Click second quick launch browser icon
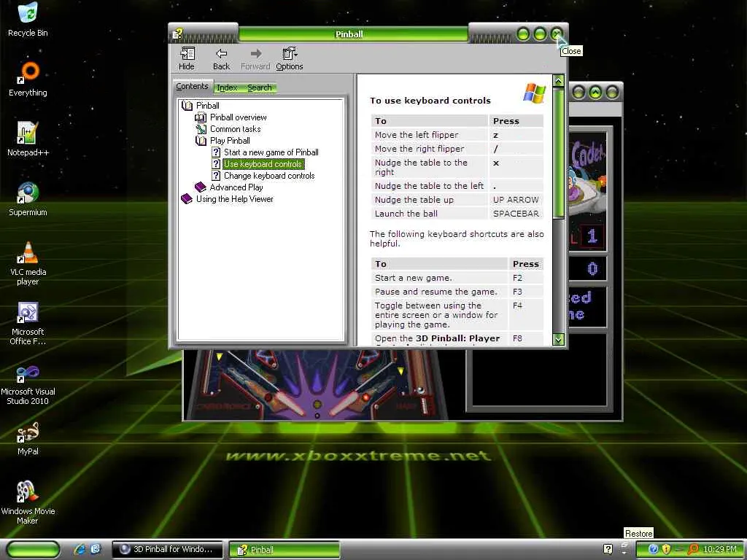The width and height of the screenshot is (747, 560). [96, 549]
